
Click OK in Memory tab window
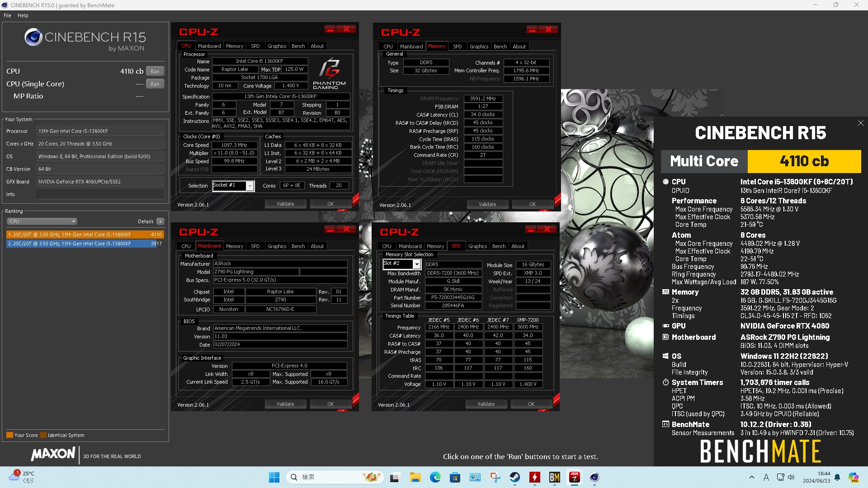pos(533,205)
